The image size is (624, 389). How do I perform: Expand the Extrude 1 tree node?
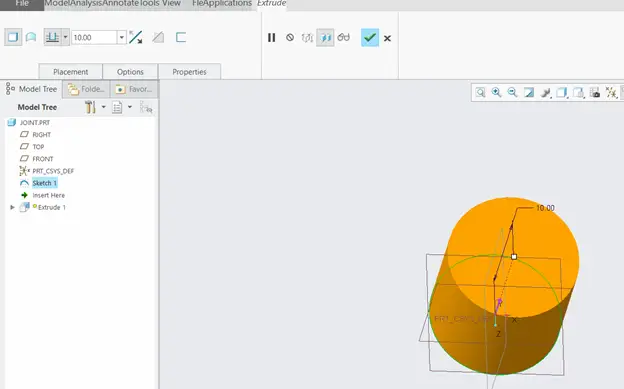[12, 207]
